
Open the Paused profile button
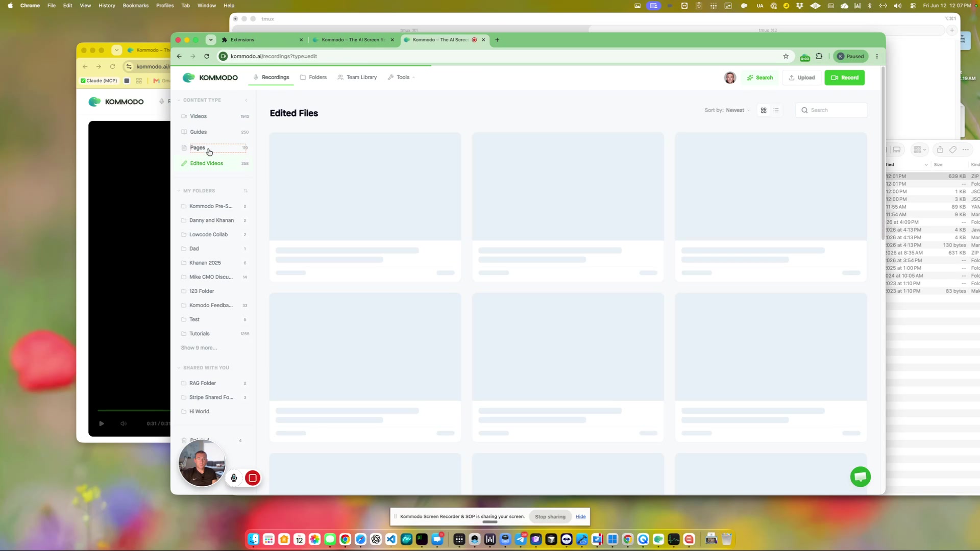[851, 56]
